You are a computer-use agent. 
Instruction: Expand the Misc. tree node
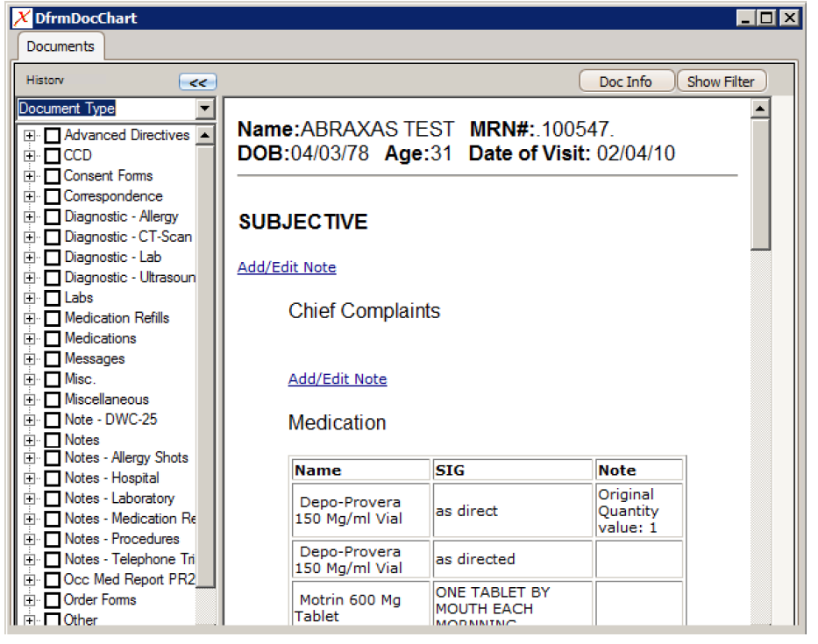(30, 379)
